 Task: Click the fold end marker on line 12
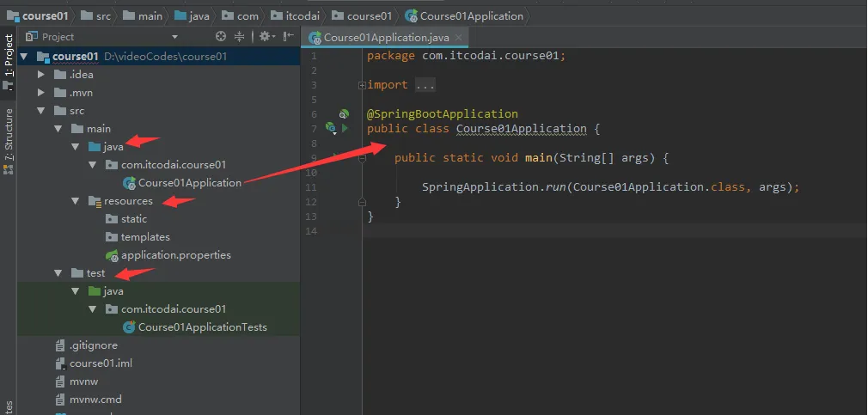(x=362, y=202)
